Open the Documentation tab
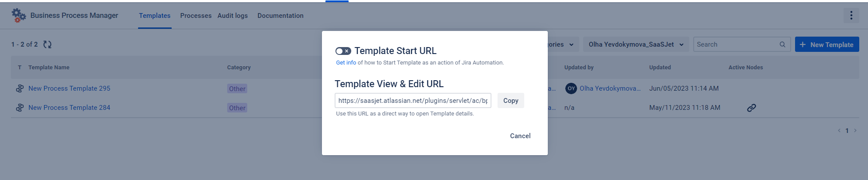The image size is (868, 180). pos(280,16)
